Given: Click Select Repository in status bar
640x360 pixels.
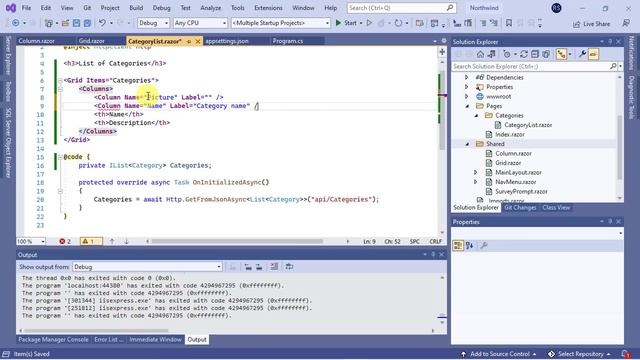Looking at the screenshot, I should point(579,354).
